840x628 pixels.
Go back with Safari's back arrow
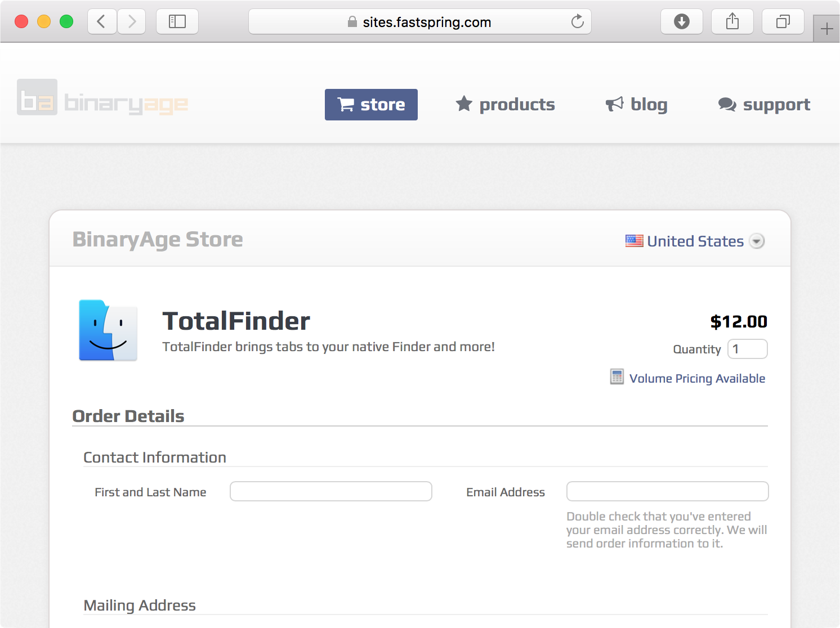click(x=102, y=22)
